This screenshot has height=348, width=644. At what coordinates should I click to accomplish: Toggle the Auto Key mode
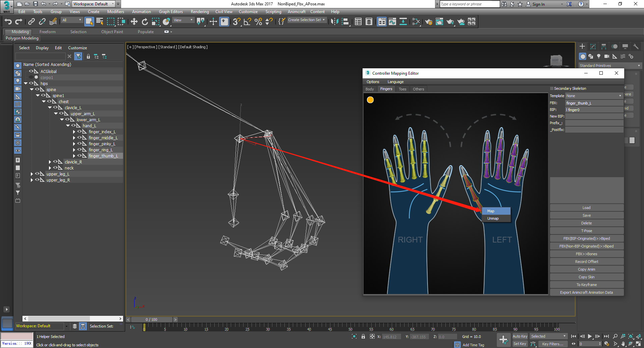[x=520, y=336]
